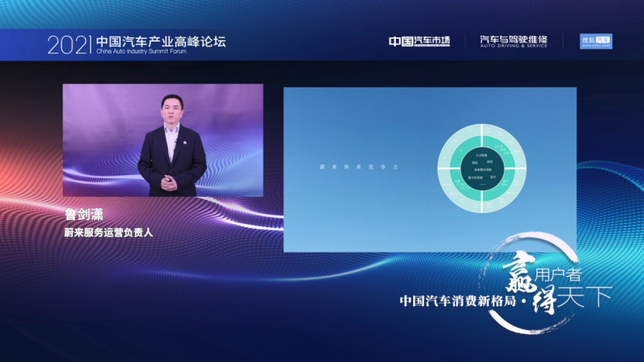Click the large 2021 year number

click(70, 44)
